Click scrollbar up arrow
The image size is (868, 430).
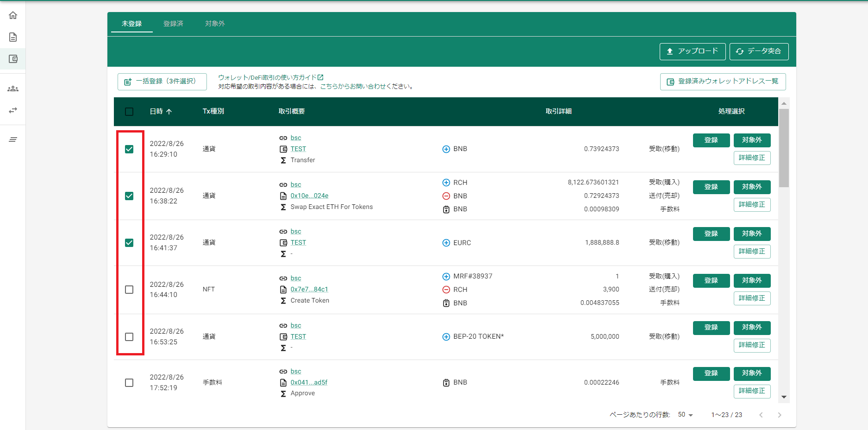(x=784, y=103)
